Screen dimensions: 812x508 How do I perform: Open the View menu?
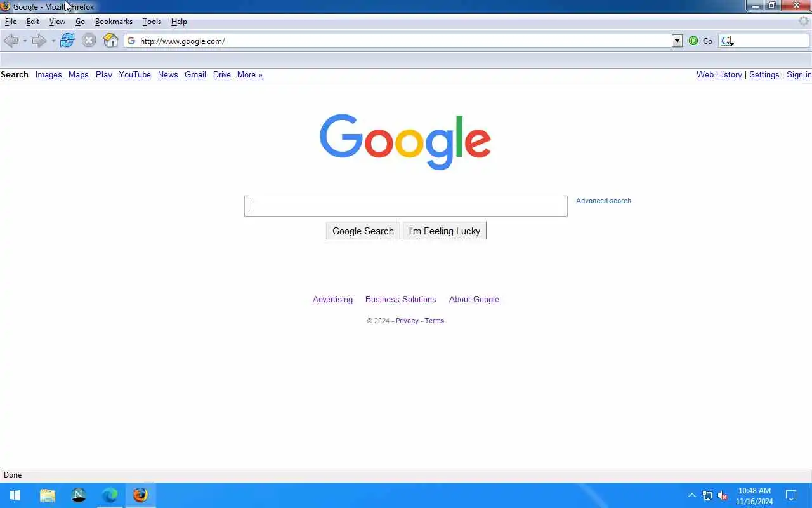click(x=57, y=22)
